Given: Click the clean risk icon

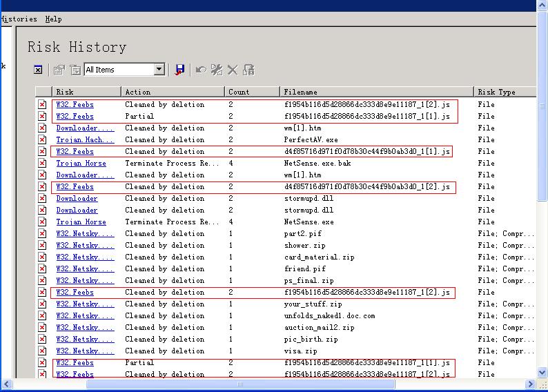Looking at the screenshot, I should tap(217, 70).
